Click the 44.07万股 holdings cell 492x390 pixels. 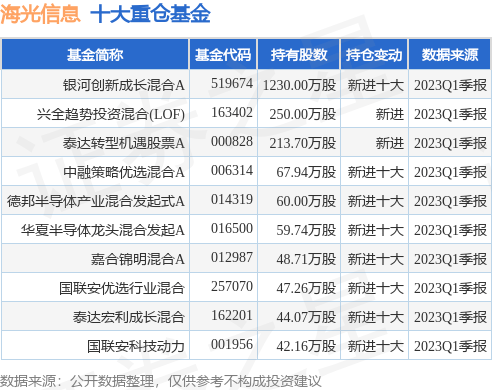click(x=306, y=317)
